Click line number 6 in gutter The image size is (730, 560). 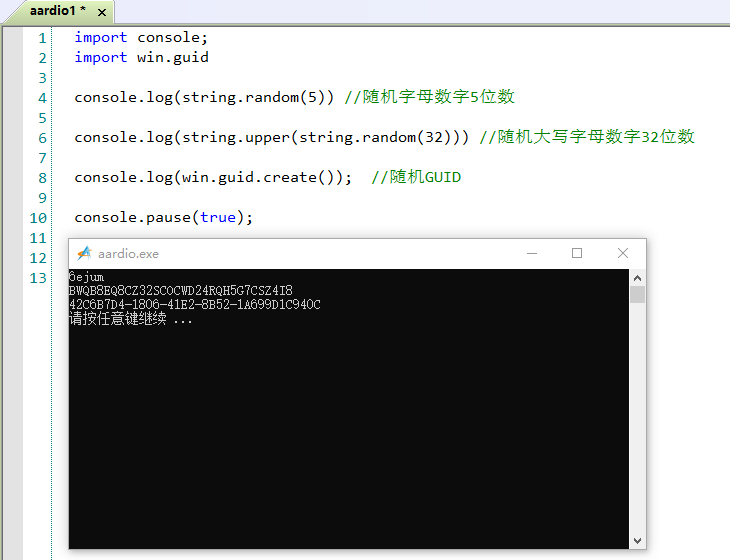tap(42, 138)
